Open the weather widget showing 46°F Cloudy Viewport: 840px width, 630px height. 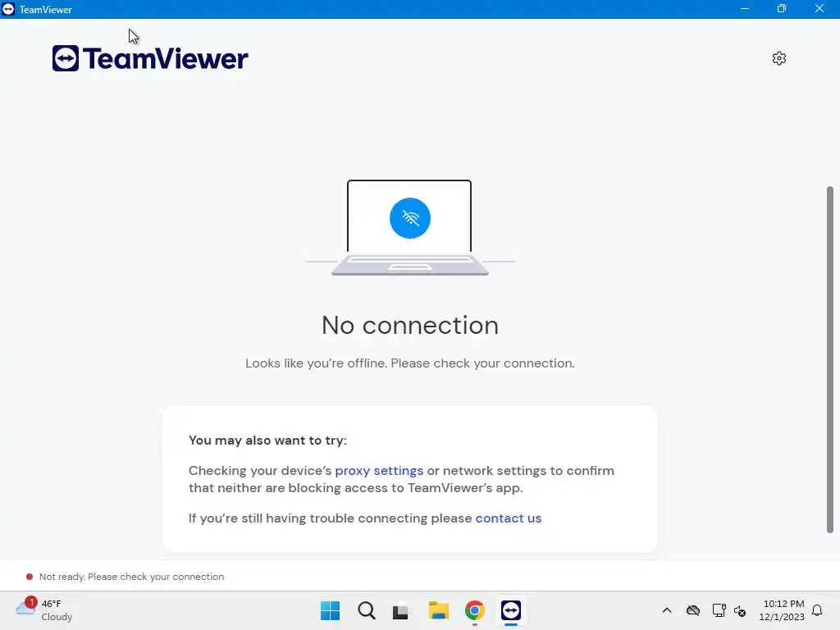[x=44, y=610]
